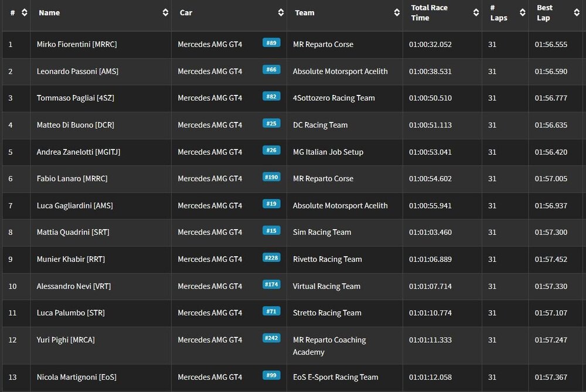Click the #25 car number badge
The width and height of the screenshot is (586, 392).
[271, 123]
